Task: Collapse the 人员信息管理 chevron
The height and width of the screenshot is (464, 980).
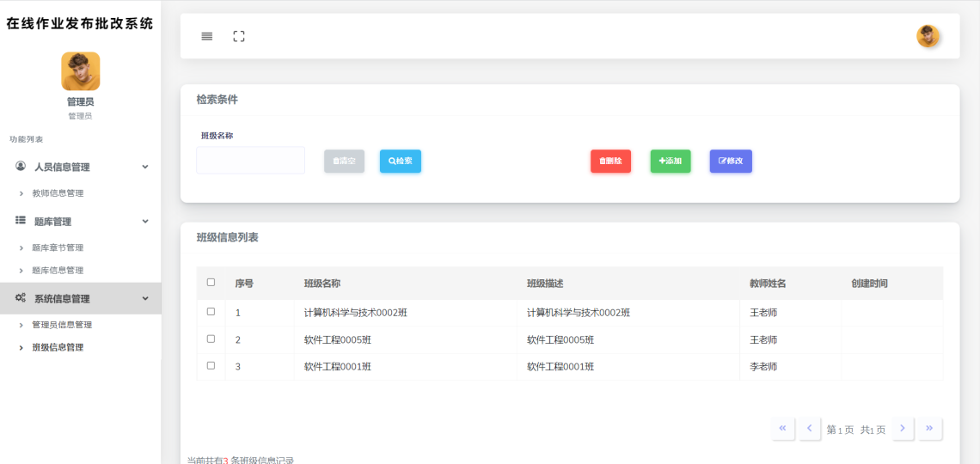Action: coord(145,167)
